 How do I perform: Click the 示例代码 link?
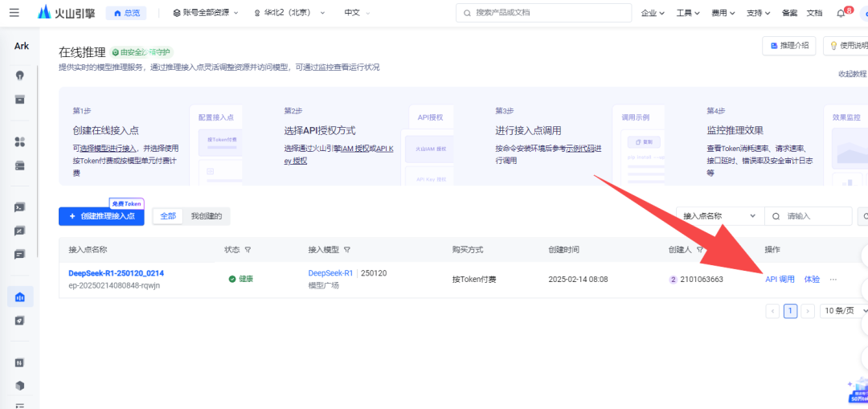(579, 149)
